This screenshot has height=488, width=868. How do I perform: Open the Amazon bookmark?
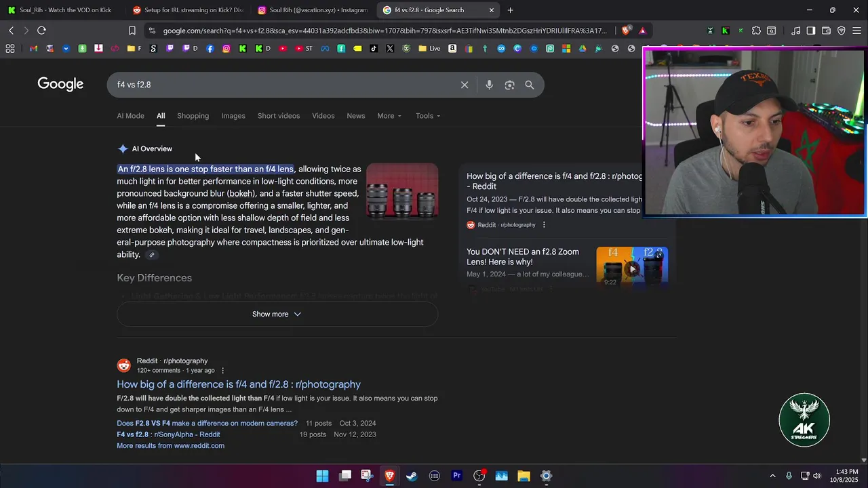point(452,49)
